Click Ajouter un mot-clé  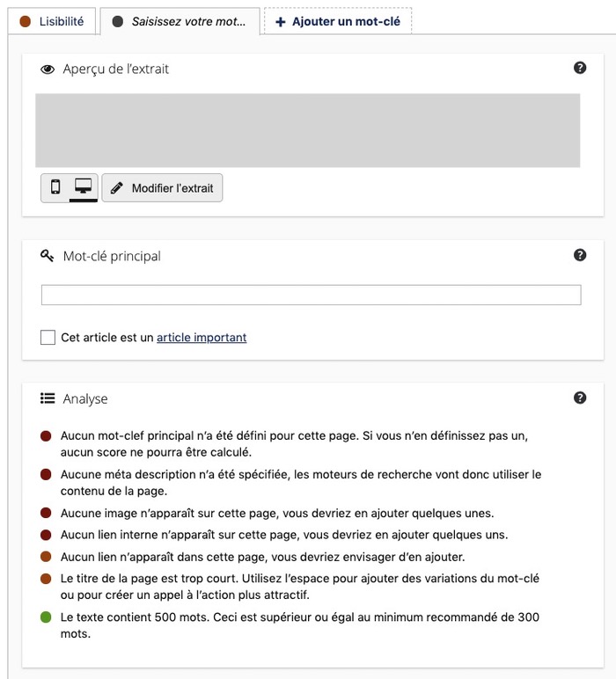click(338, 21)
